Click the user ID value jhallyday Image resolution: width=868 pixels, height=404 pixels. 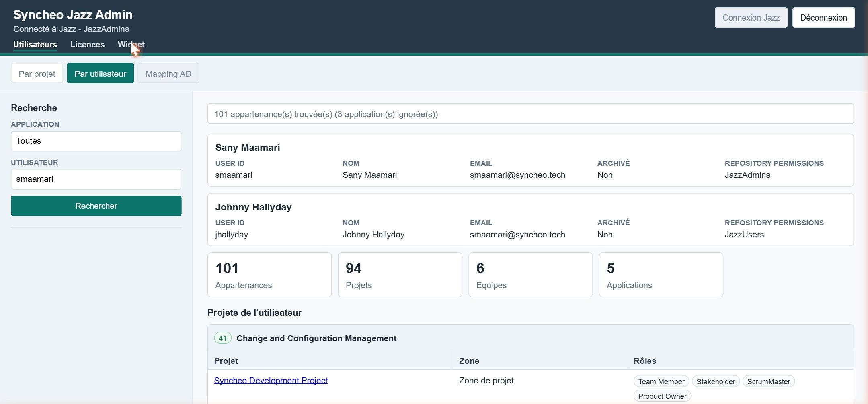click(232, 235)
